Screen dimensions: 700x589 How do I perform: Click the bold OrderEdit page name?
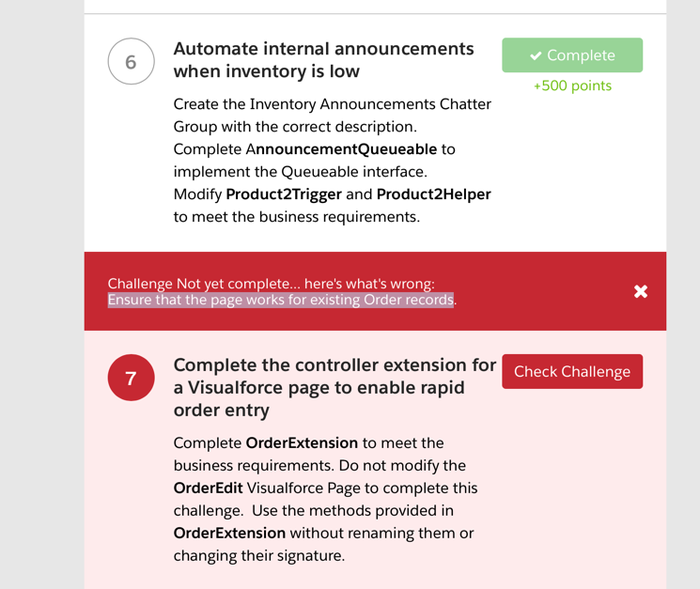[205, 488]
